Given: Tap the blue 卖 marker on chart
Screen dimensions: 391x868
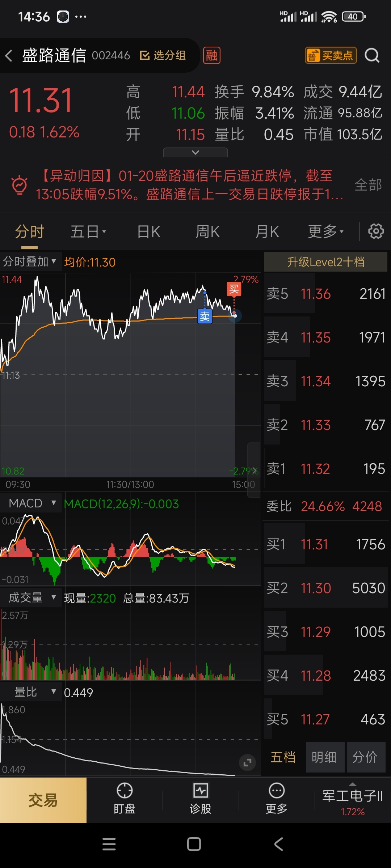Looking at the screenshot, I should [x=205, y=316].
